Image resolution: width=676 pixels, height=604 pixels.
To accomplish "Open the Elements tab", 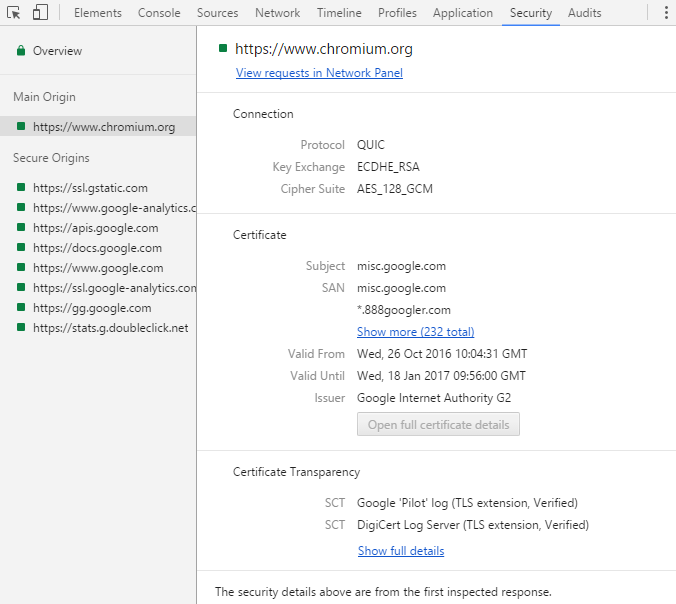I will (x=98, y=13).
